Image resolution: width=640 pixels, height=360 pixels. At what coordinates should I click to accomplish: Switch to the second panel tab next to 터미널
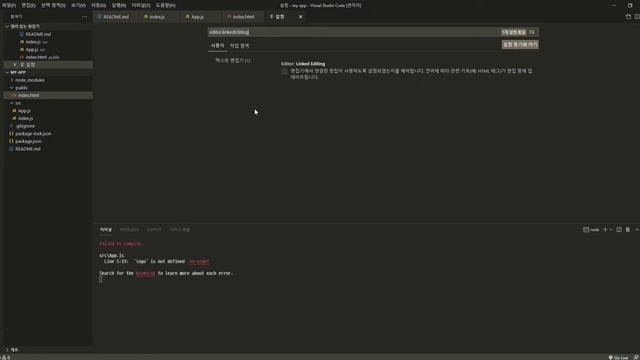[129, 230]
